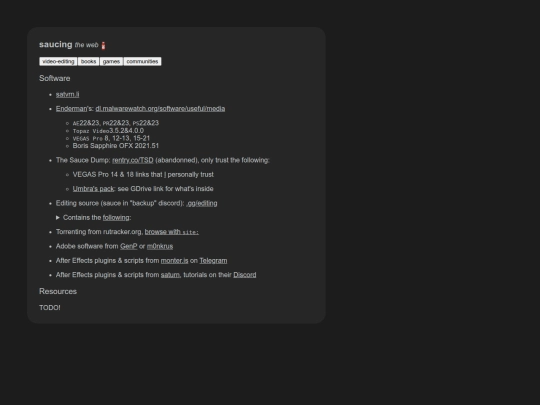
Task: Click the 'Topaz Video 3.5.2&4.0.0' item
Action: tap(108, 131)
